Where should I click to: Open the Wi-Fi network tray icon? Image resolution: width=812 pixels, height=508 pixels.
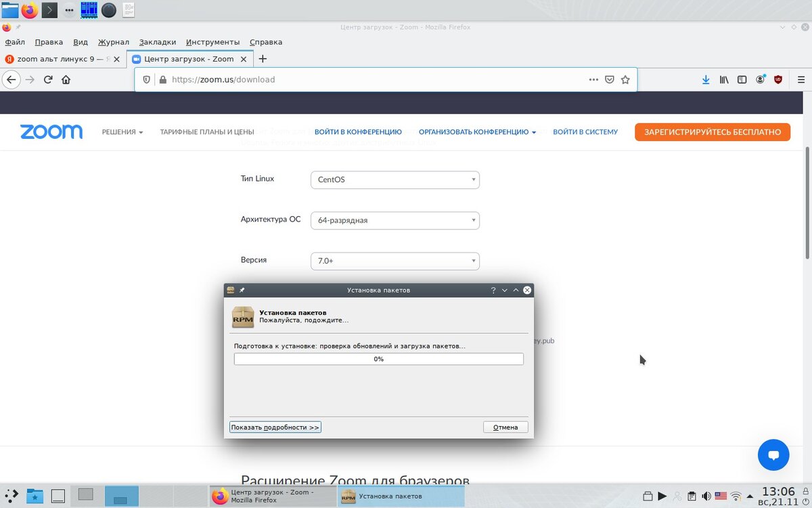(736, 496)
